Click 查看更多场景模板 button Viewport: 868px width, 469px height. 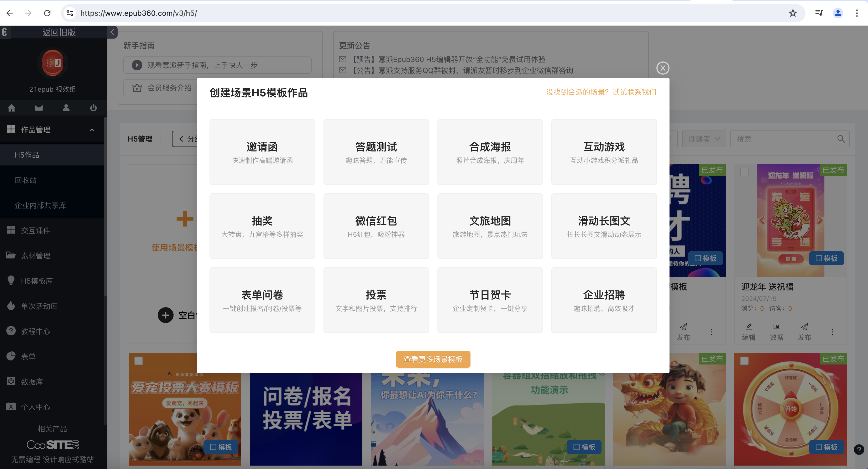(x=433, y=359)
